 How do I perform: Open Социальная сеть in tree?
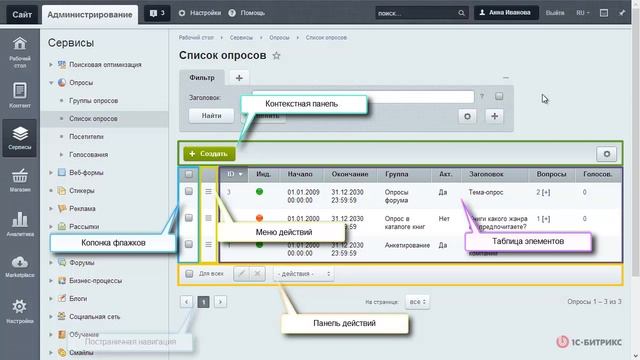[94, 317]
